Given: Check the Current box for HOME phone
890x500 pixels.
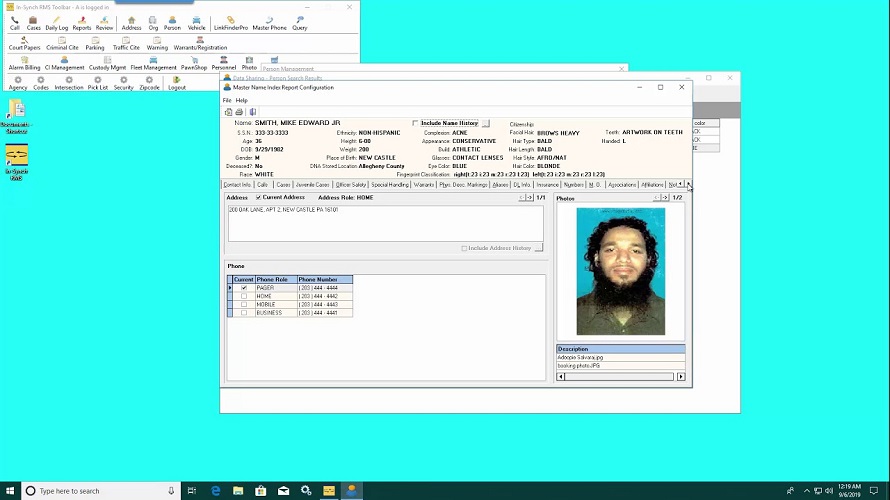Looking at the screenshot, I should [244, 296].
